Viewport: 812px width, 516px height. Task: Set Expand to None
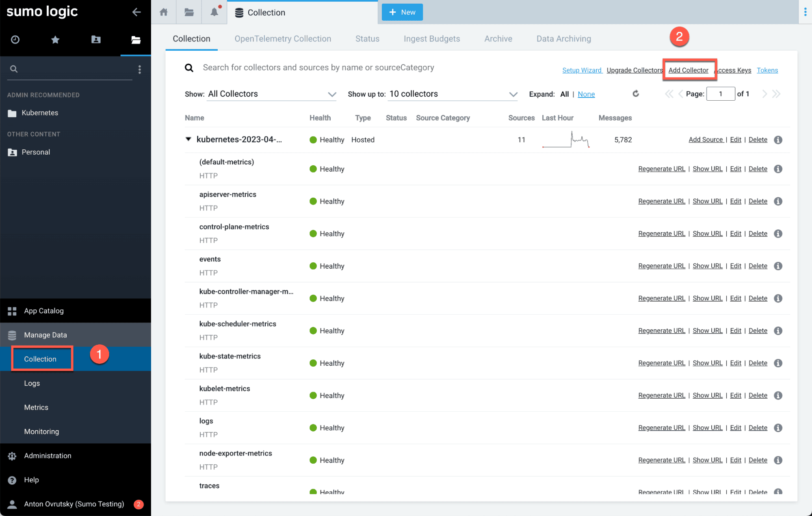586,94
